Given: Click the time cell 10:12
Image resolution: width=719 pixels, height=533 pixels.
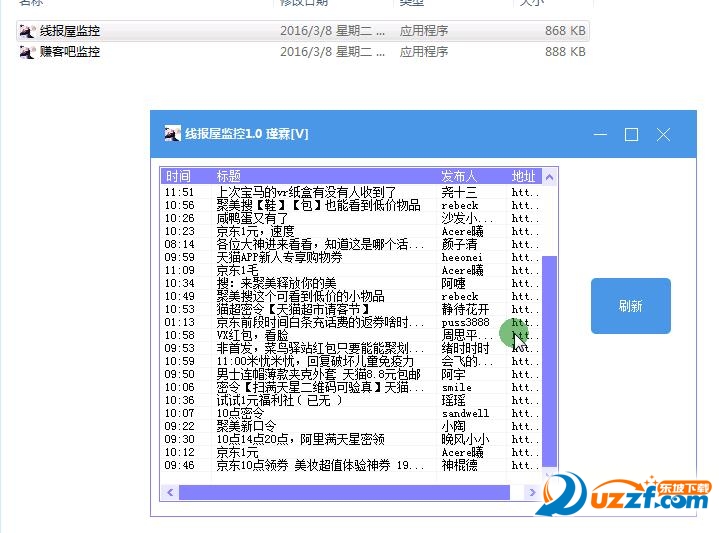Looking at the screenshot, I should click(x=179, y=452).
